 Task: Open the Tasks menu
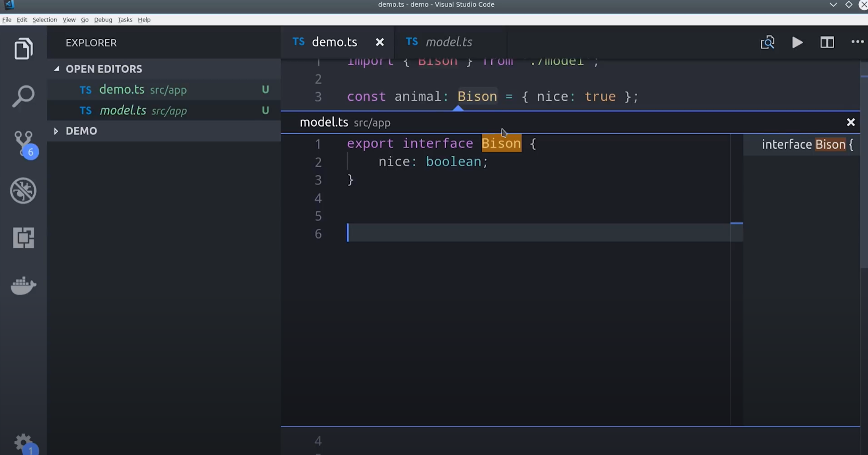point(125,20)
